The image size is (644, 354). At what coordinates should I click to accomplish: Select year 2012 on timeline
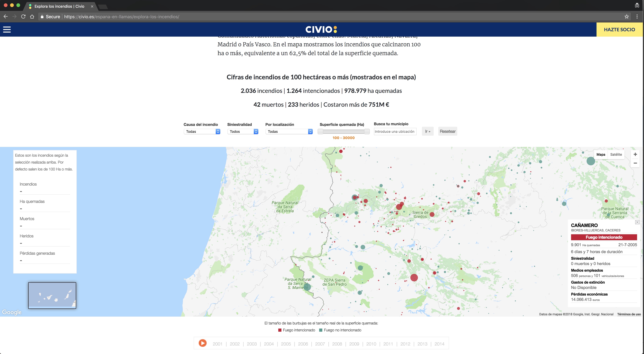405,344
